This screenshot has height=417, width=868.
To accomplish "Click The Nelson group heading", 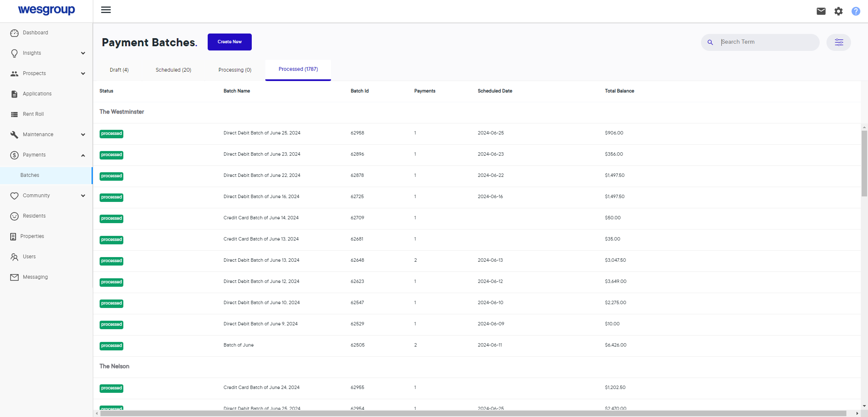I will point(114,366).
